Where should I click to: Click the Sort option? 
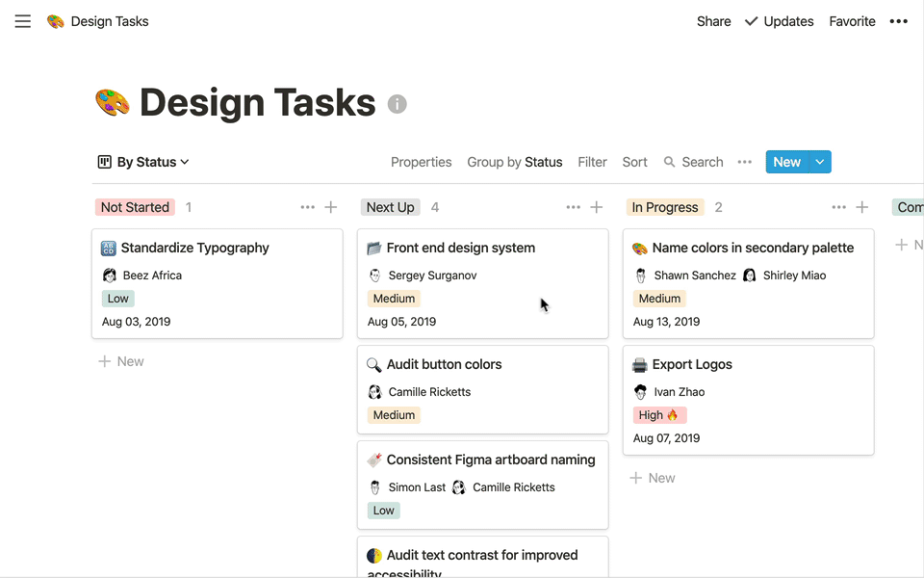click(634, 162)
